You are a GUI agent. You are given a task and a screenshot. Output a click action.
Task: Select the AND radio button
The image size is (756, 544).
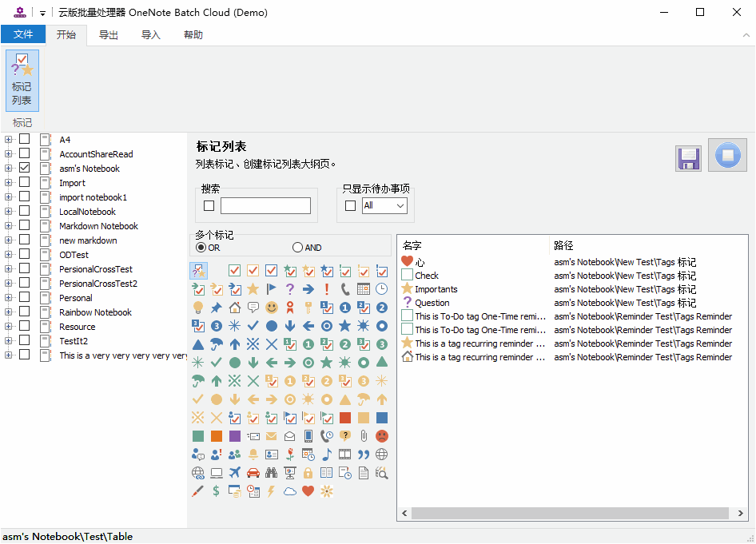point(297,247)
